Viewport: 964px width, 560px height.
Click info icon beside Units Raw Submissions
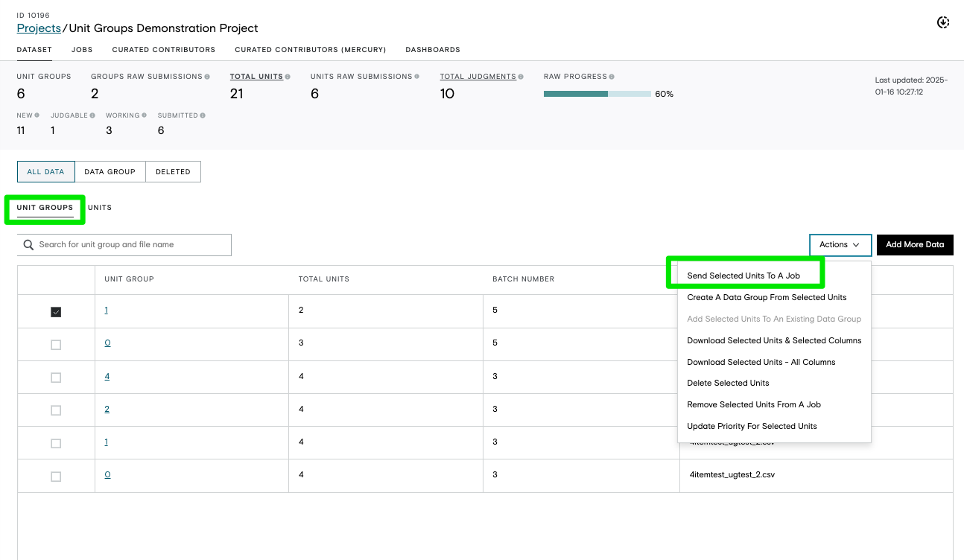[417, 77]
